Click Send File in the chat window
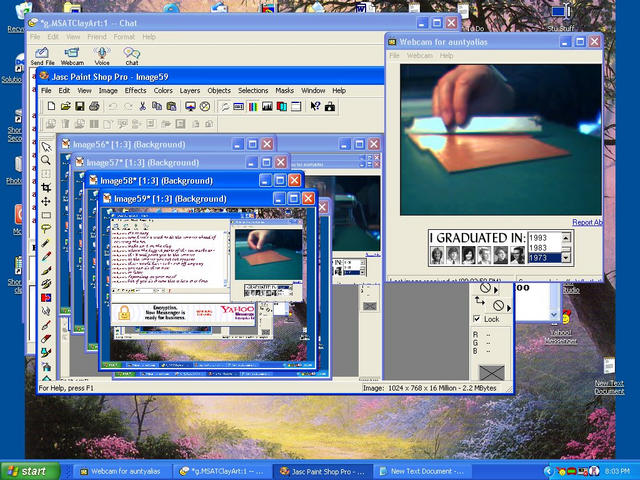 click(x=42, y=56)
